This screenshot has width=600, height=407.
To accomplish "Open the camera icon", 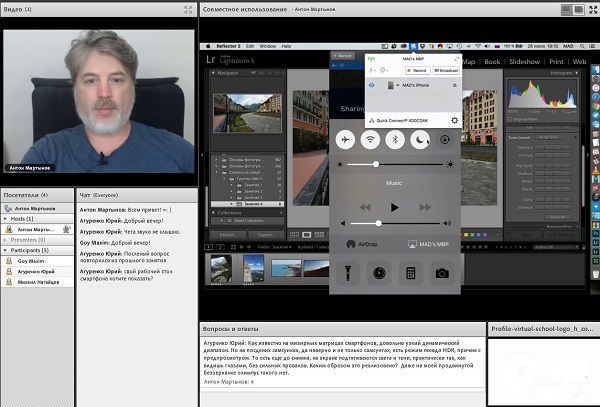I will (442, 271).
